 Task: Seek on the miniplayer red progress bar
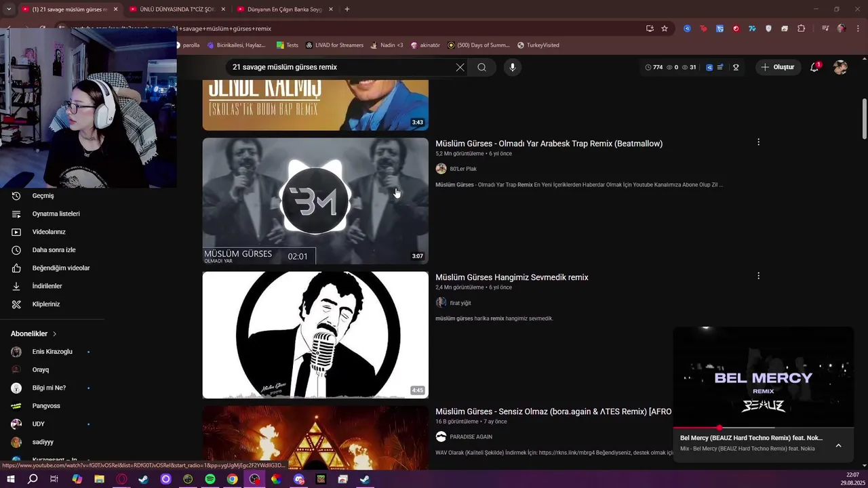coord(764,428)
